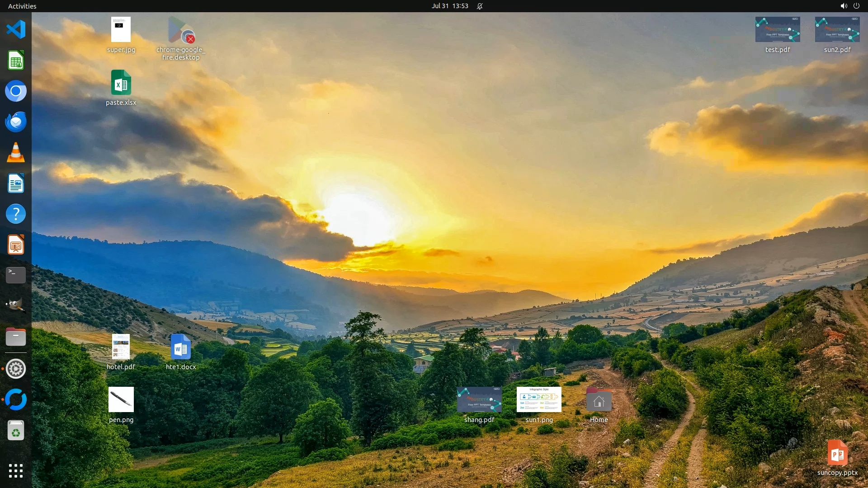Open Thunderbird mail from the dock
The width and height of the screenshot is (868, 488).
pyautogui.click(x=16, y=122)
